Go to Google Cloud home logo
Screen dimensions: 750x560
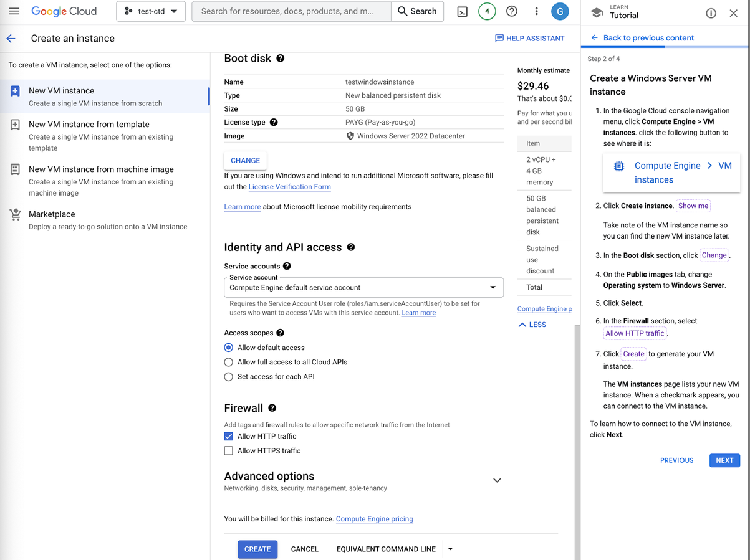pos(64,11)
